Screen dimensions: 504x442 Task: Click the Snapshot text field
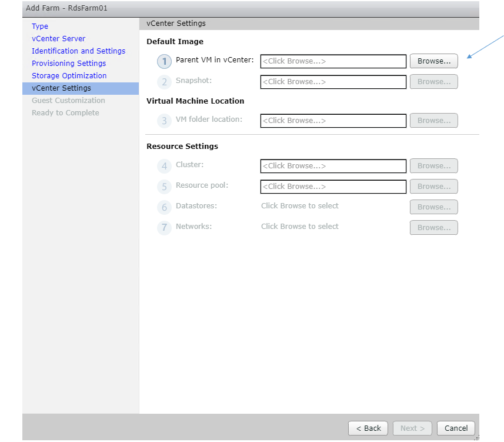pyautogui.click(x=333, y=82)
